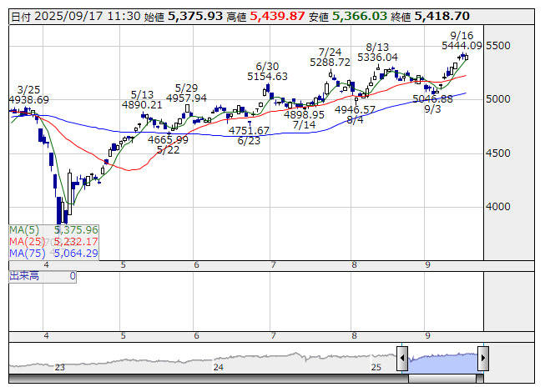Click the MA(25) legend entry
Viewport: 545px width, 392px height.
tap(53, 242)
